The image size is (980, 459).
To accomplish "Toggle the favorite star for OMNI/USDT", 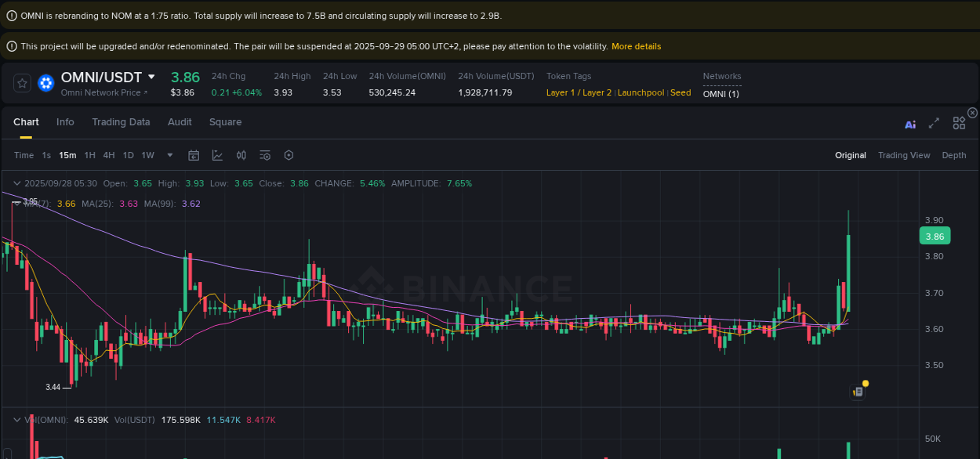I will coord(22,83).
